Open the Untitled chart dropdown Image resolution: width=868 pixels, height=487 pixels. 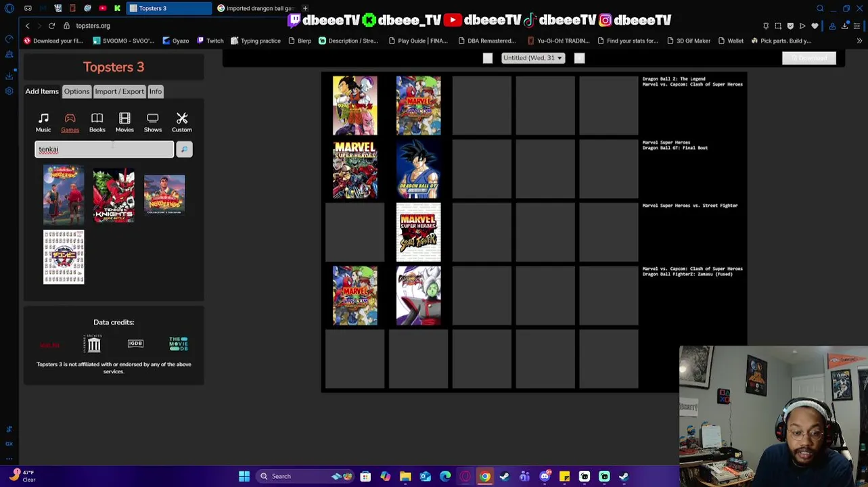533,58
